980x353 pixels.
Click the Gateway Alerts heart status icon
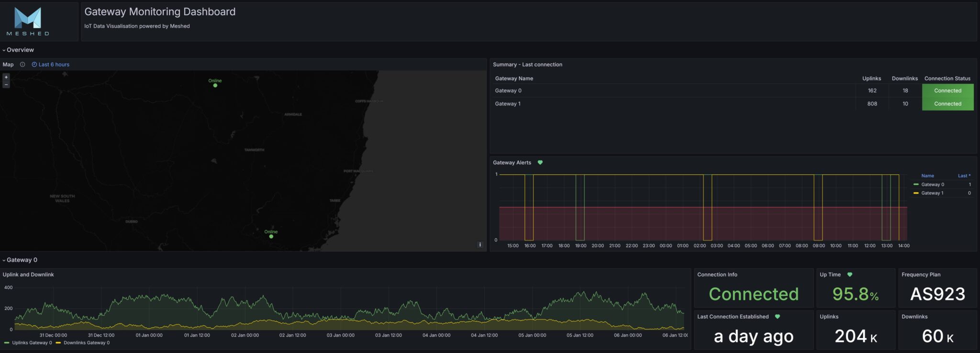coord(540,163)
